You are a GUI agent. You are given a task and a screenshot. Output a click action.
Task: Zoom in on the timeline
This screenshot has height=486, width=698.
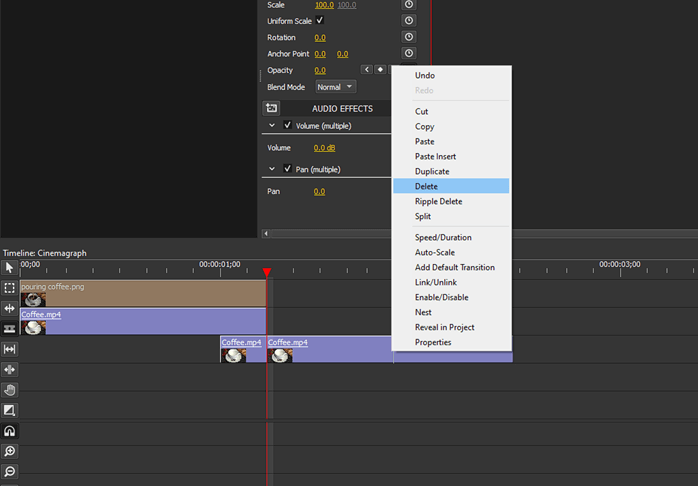(9, 452)
